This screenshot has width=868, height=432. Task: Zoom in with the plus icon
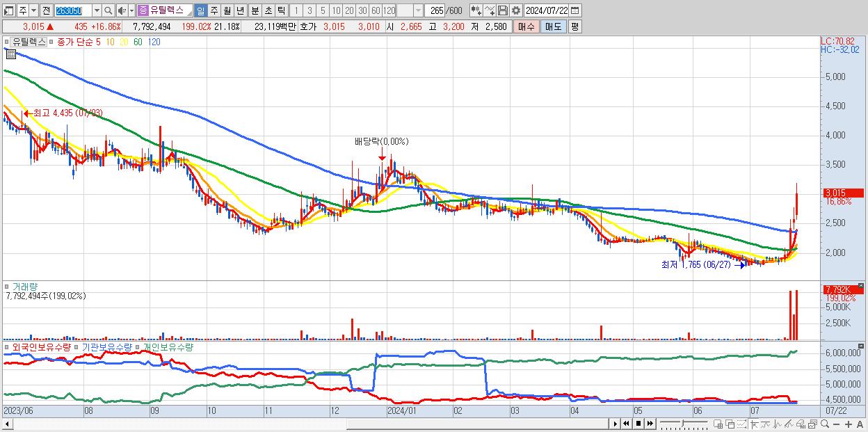coord(848,424)
